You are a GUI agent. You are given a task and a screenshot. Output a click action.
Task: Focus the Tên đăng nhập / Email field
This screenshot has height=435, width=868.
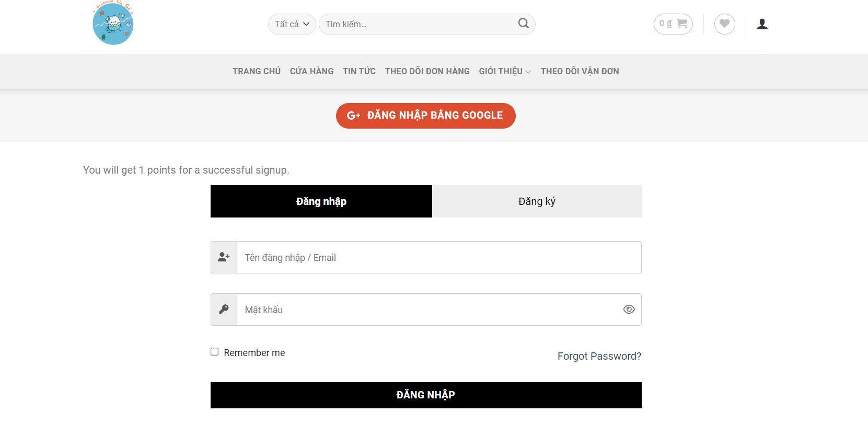[439, 257]
